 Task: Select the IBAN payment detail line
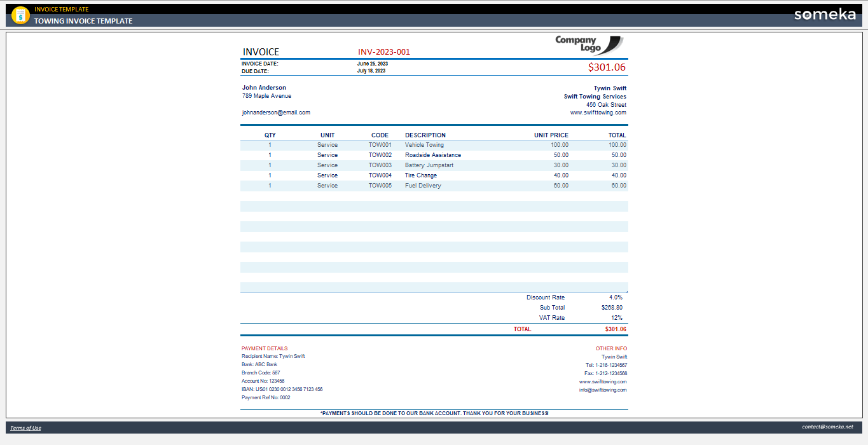(282, 389)
